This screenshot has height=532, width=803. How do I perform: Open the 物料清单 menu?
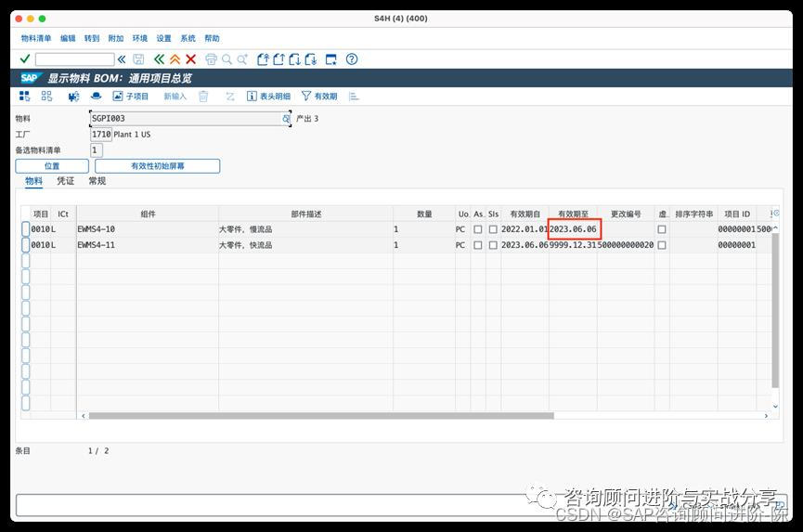point(36,38)
